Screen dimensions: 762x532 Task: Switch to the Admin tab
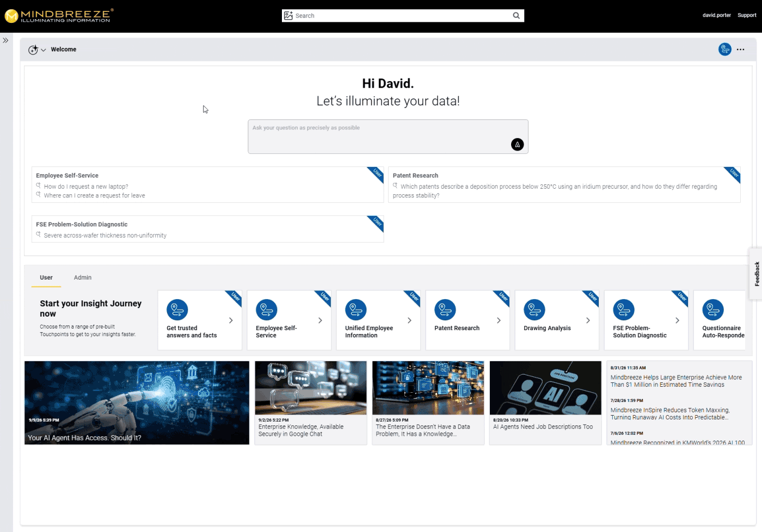pyautogui.click(x=83, y=277)
